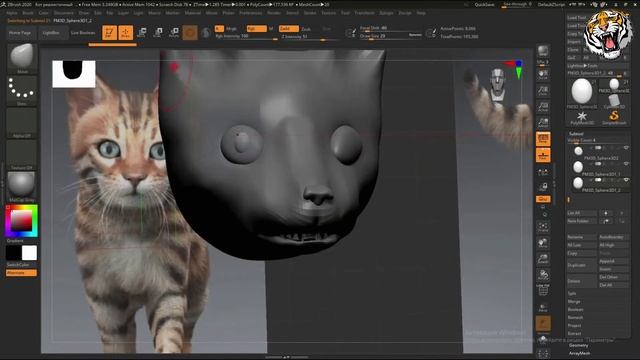Activate the Move transform icon

tap(142, 33)
